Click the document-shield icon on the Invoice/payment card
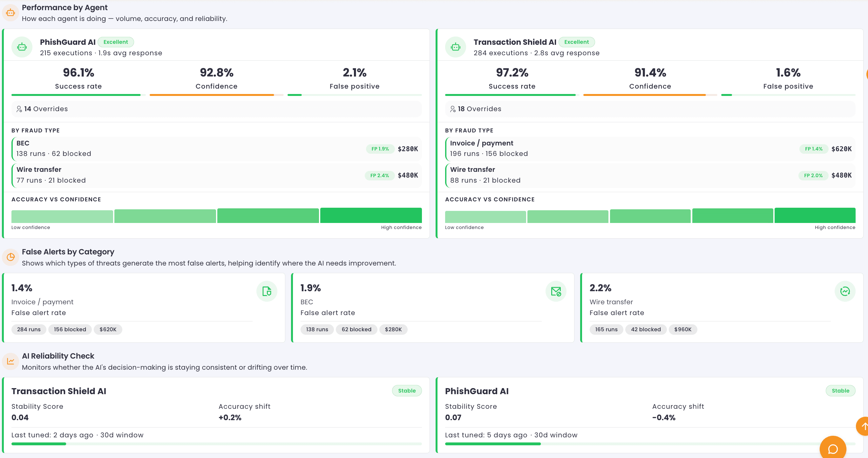This screenshot has width=868, height=458. coord(267,291)
